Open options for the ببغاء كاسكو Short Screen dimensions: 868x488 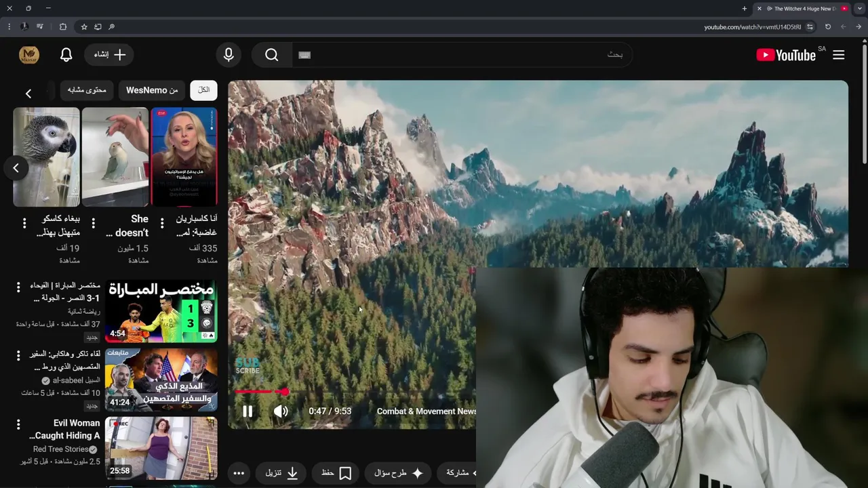(24, 223)
